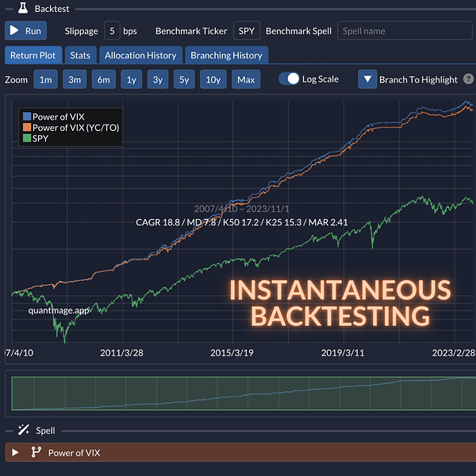Click the Power of VIX (YC/TO) legend label
This screenshot has width=476, height=476.
click(76, 128)
